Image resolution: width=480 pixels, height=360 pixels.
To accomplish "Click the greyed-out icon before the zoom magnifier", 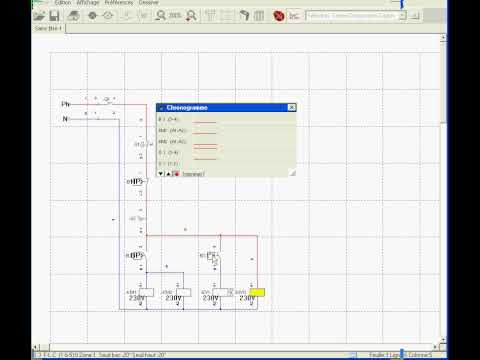I will point(143,15).
